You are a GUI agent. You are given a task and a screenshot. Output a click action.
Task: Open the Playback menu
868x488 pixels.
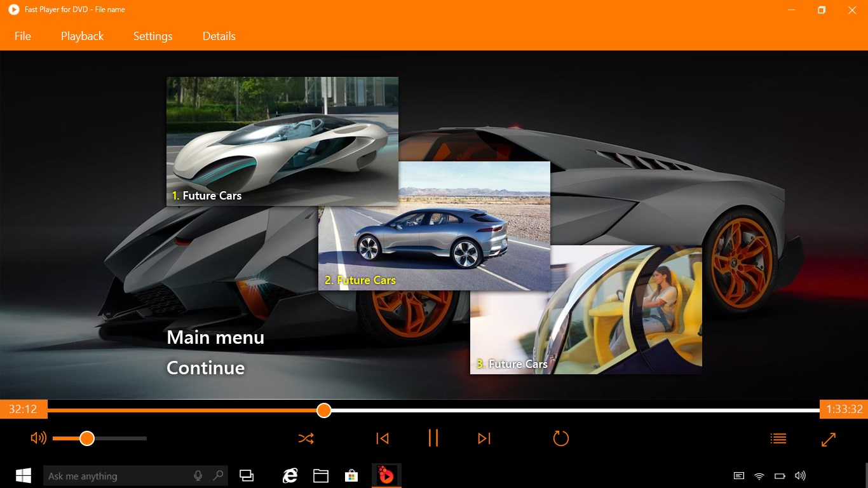[81, 36]
